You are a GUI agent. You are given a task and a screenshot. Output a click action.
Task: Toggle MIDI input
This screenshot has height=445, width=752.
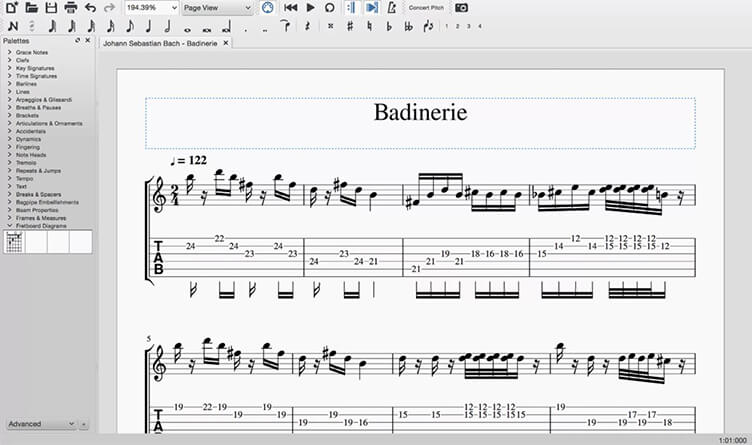(x=268, y=8)
